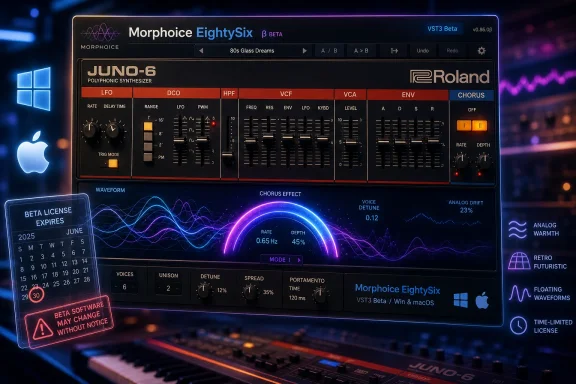This screenshot has height=384, width=576.
Task: Click the HPF slider
Action: pyautogui.click(x=228, y=155)
